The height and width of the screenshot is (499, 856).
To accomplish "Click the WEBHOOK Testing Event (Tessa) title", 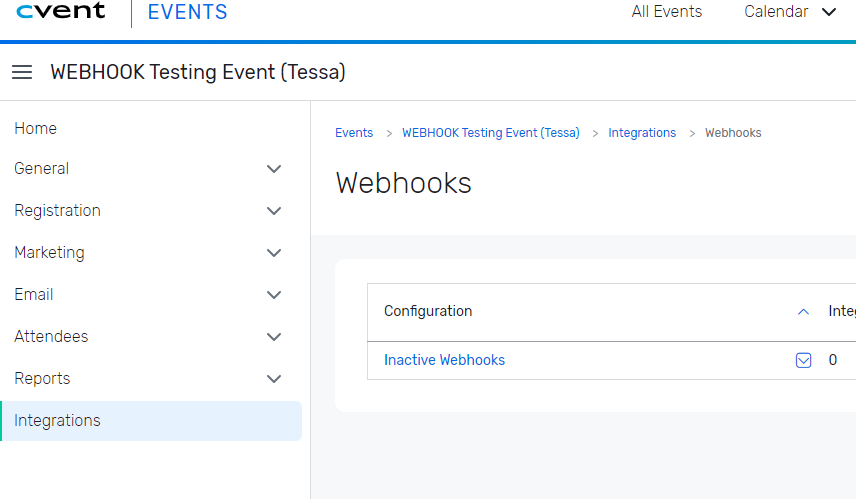I will (198, 72).
